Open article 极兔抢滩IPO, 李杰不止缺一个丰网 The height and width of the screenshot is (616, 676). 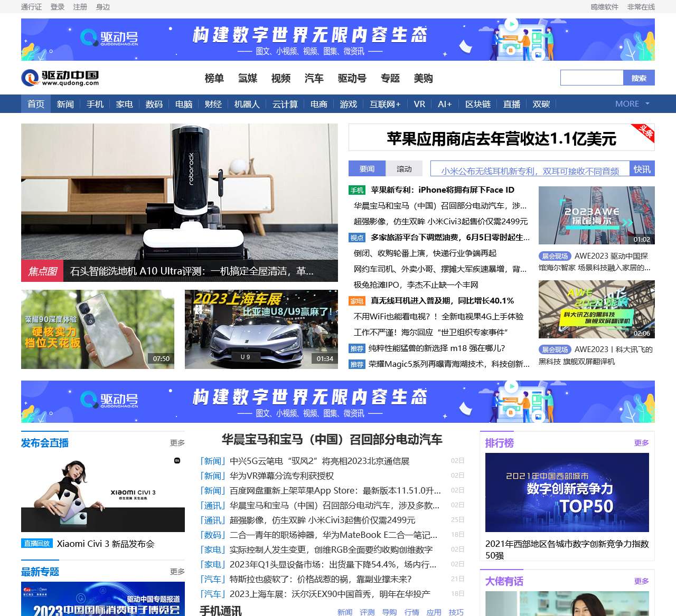point(416,285)
